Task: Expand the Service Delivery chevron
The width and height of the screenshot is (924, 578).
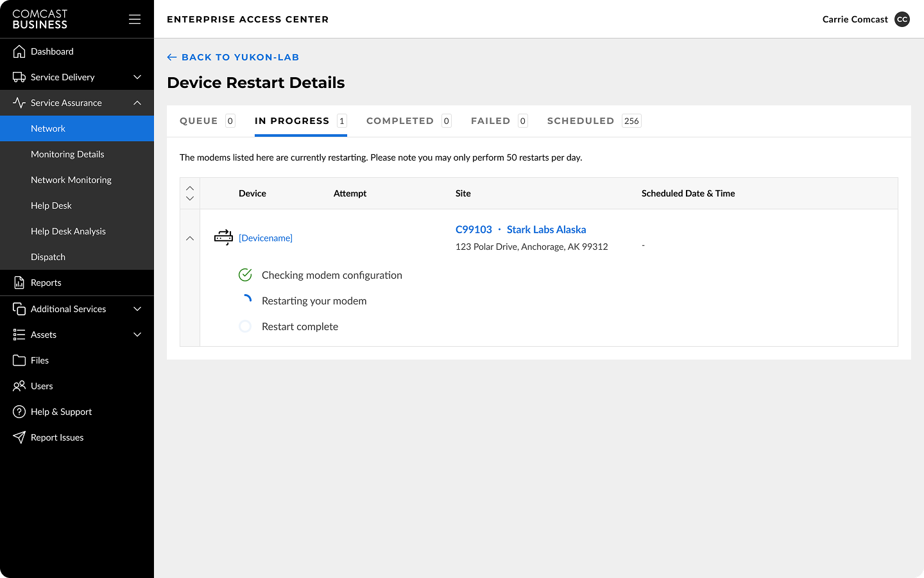Action: click(x=137, y=77)
